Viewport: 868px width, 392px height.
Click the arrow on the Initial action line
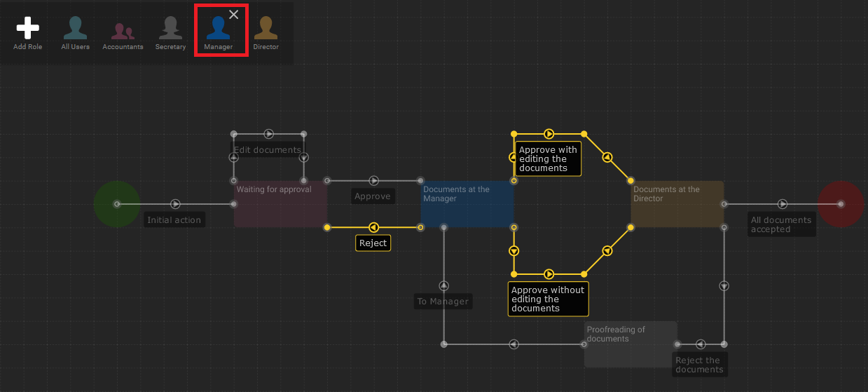pos(175,204)
